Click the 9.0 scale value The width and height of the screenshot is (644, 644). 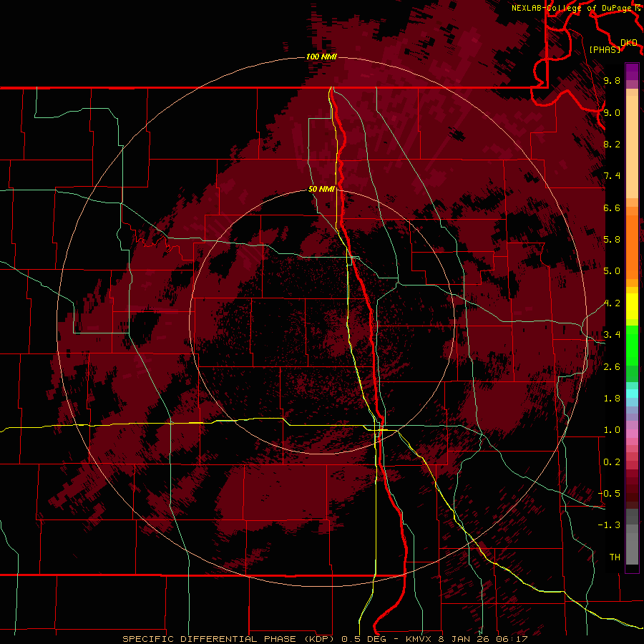(612, 112)
